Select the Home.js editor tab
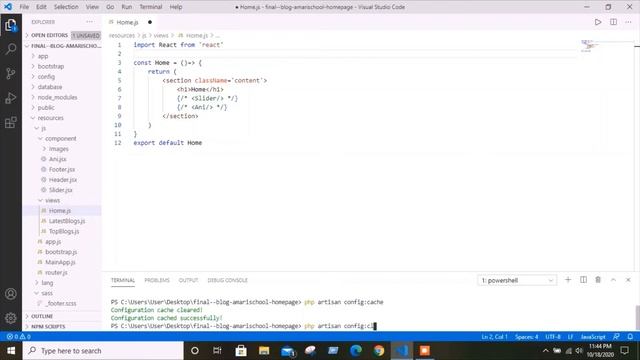The image size is (640, 360). pos(130,22)
